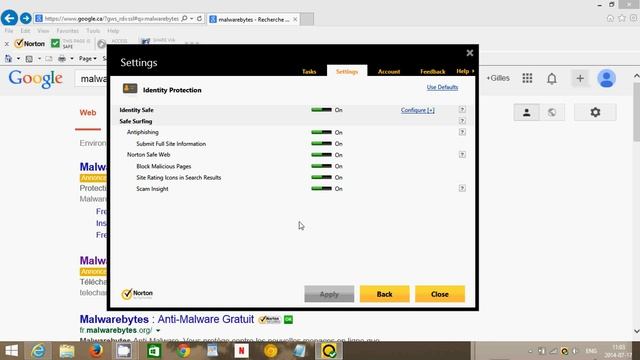Click the Google search settings gear
Image resolution: width=640 pixels, height=360 pixels.
pyautogui.click(x=595, y=112)
